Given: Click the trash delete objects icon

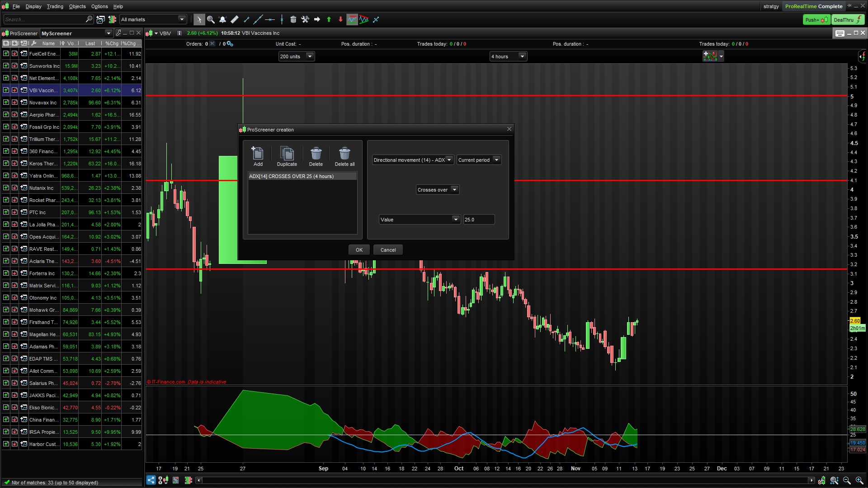Looking at the screenshot, I should (x=293, y=19).
